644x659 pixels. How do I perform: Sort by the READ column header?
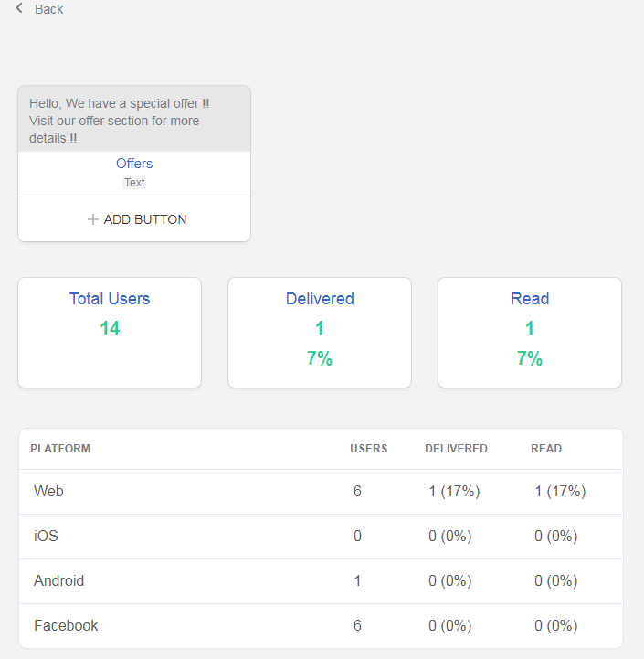[x=546, y=449]
